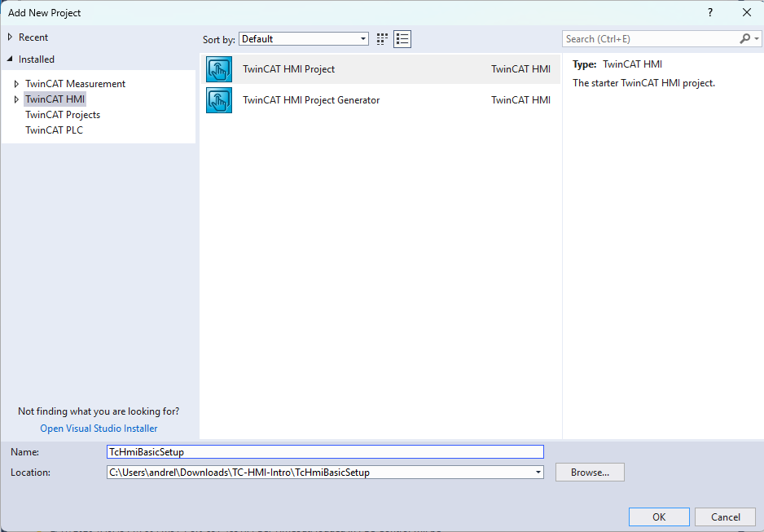Click the Browse... button
Image resolution: width=764 pixels, height=532 pixels.
click(590, 472)
